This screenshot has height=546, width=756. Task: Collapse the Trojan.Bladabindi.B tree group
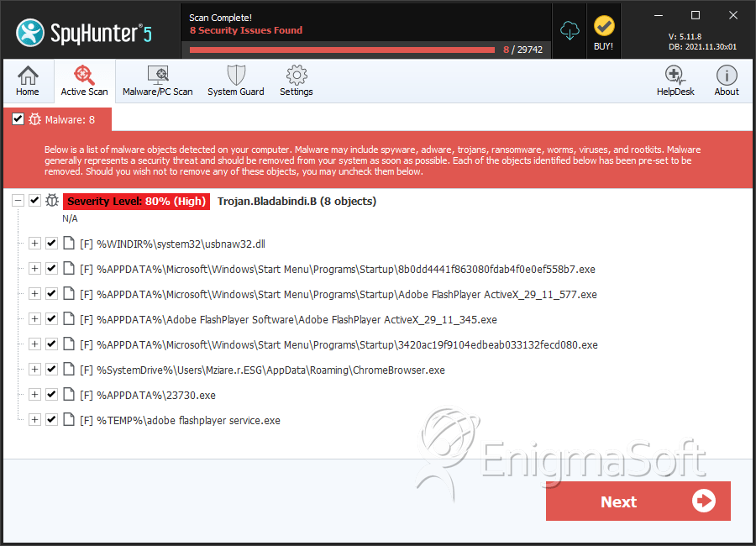coord(18,200)
